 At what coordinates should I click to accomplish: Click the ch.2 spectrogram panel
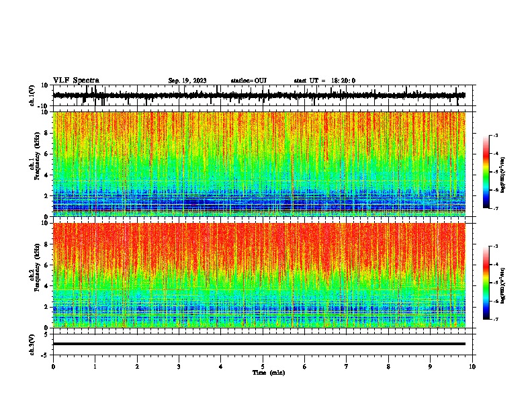pyautogui.click(x=259, y=275)
